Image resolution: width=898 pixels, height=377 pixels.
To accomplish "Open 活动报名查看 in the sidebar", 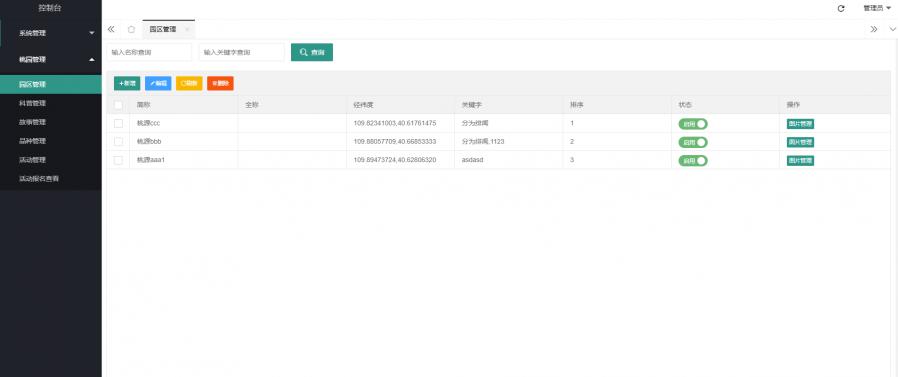I will tap(51, 179).
